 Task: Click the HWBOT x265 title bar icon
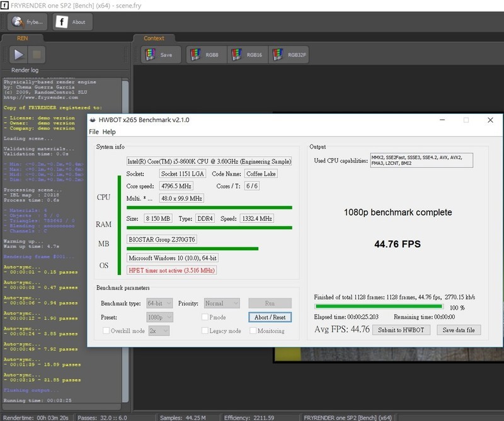[92, 120]
